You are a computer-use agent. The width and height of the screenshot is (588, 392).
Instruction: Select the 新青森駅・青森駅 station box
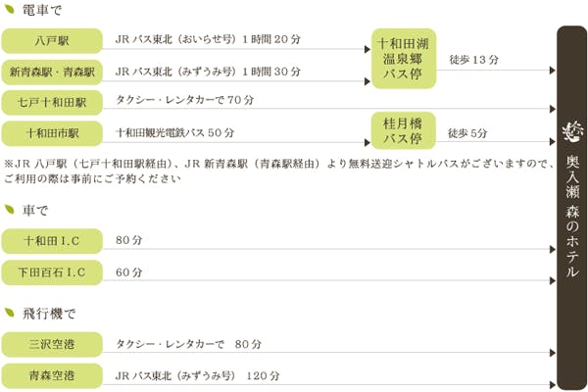point(53,72)
